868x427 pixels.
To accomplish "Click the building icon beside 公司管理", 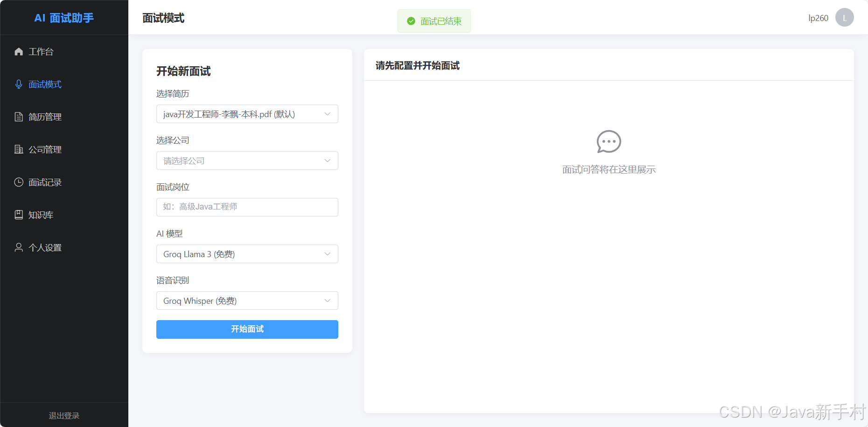I will 19,149.
